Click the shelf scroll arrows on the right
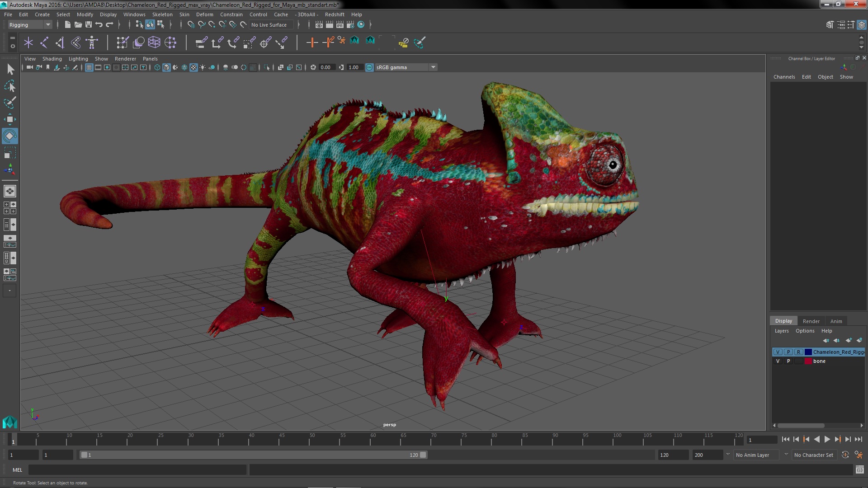This screenshot has width=868, height=488. 861,42
